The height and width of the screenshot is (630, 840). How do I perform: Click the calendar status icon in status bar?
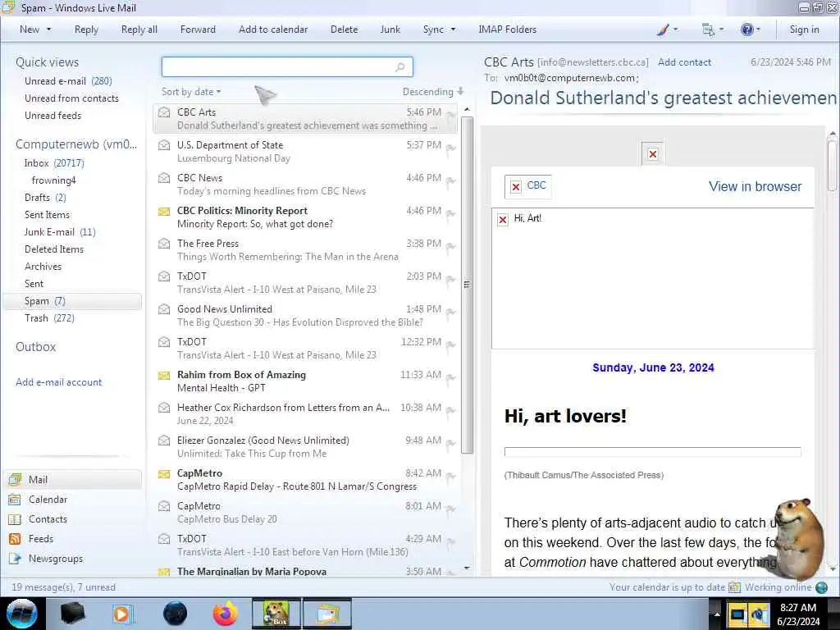(734, 587)
